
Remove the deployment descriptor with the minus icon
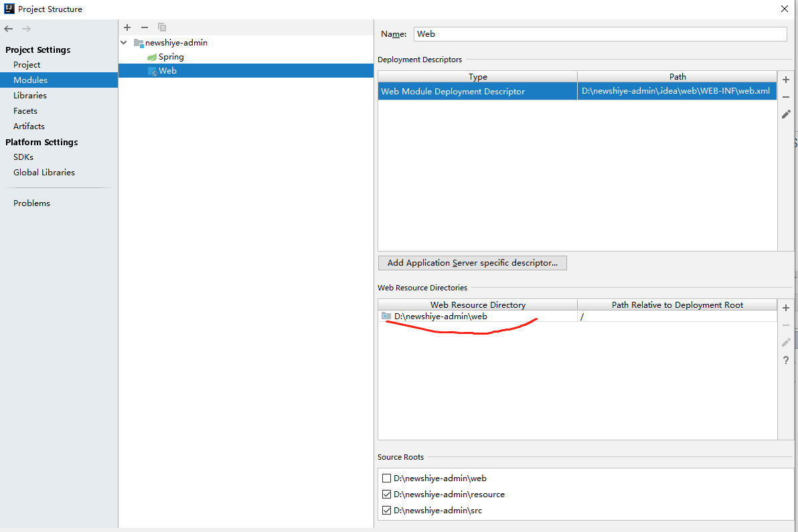click(786, 97)
